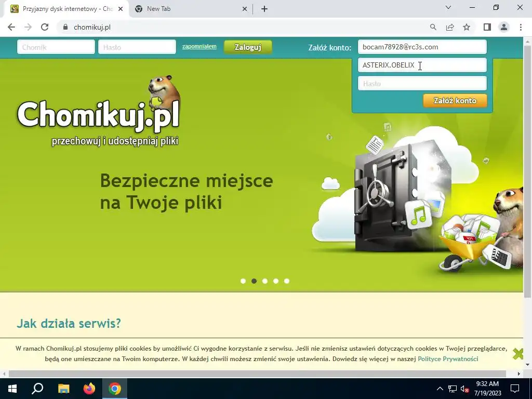Bookmark this page with the star
Screen dimensions: 532x399
tap(467, 27)
